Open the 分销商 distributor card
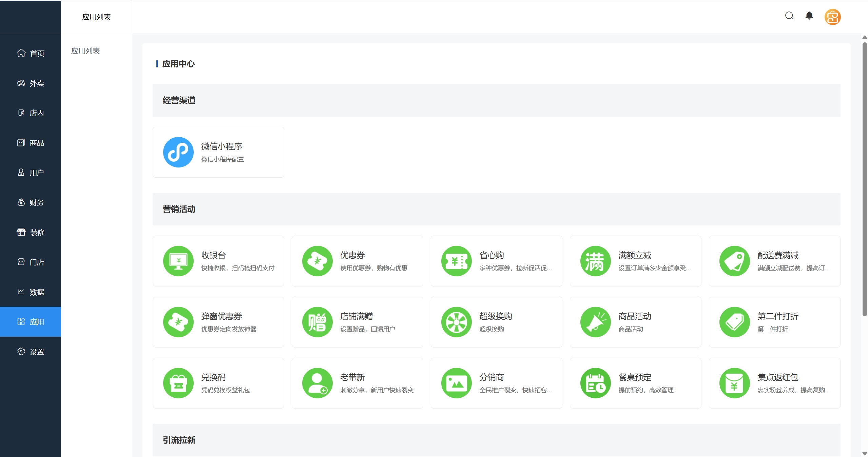Screen dimensions: 868x457 (x=496, y=383)
